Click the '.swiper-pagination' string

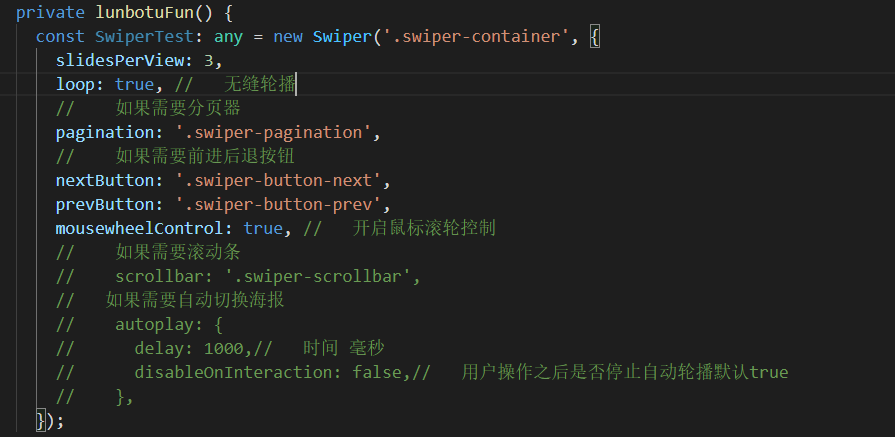(273, 132)
